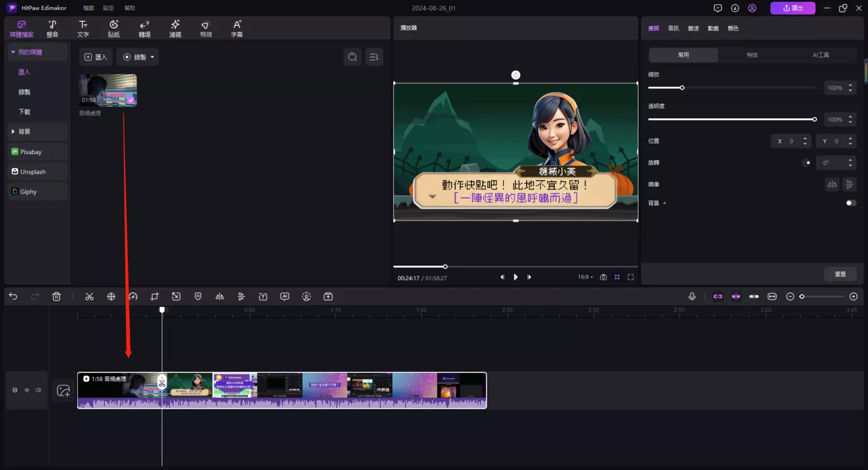Viewport: 868px width, 470px height.
Task: Add cover image on the track
Action: pyautogui.click(x=63, y=391)
